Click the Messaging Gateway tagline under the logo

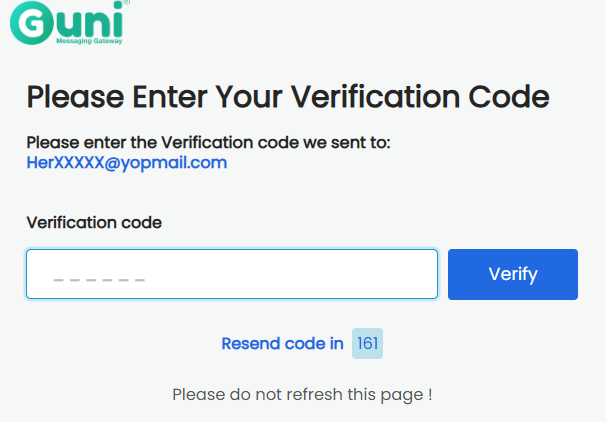[89, 41]
